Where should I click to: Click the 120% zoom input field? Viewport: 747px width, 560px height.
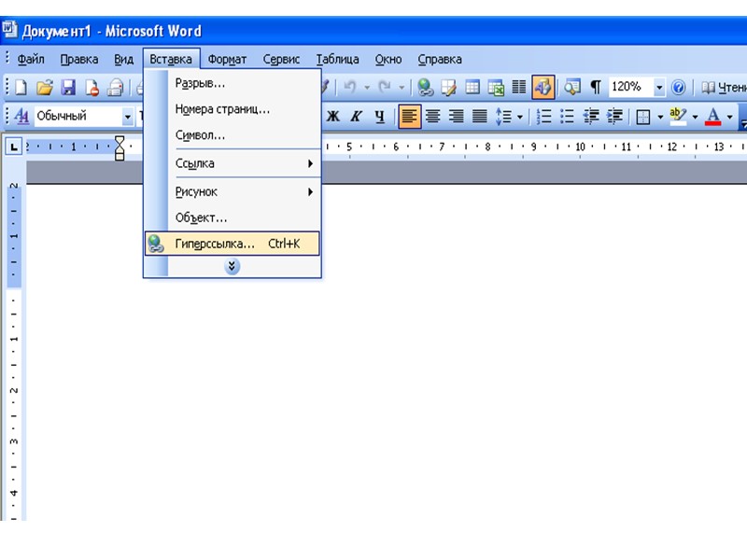click(x=631, y=87)
